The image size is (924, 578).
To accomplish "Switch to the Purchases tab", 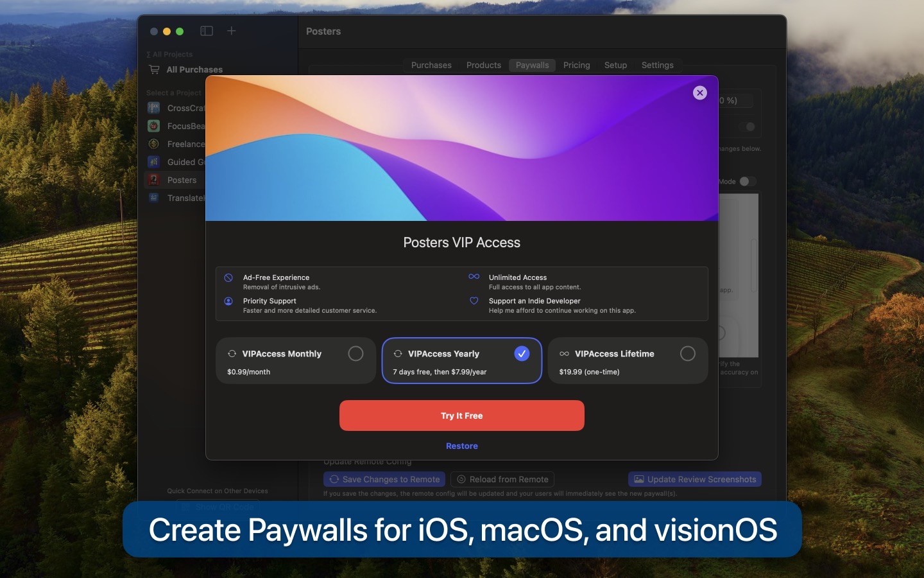I will 431,66.
